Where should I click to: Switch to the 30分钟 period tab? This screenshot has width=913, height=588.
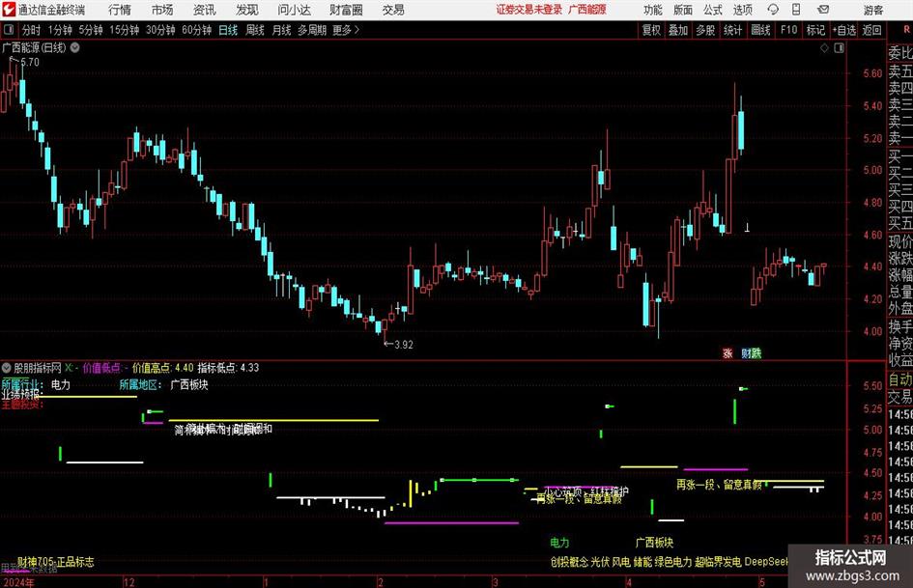pyautogui.click(x=160, y=30)
